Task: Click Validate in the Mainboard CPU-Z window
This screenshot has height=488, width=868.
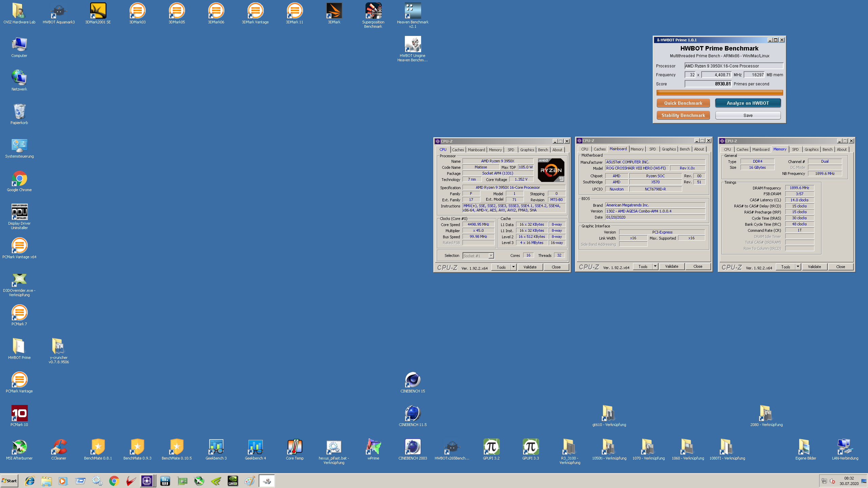Action: pyautogui.click(x=672, y=267)
